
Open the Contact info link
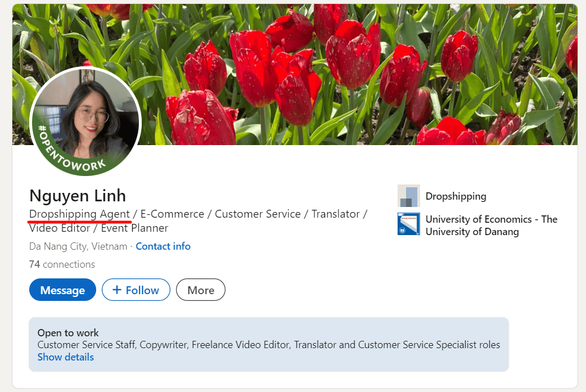pyautogui.click(x=163, y=246)
